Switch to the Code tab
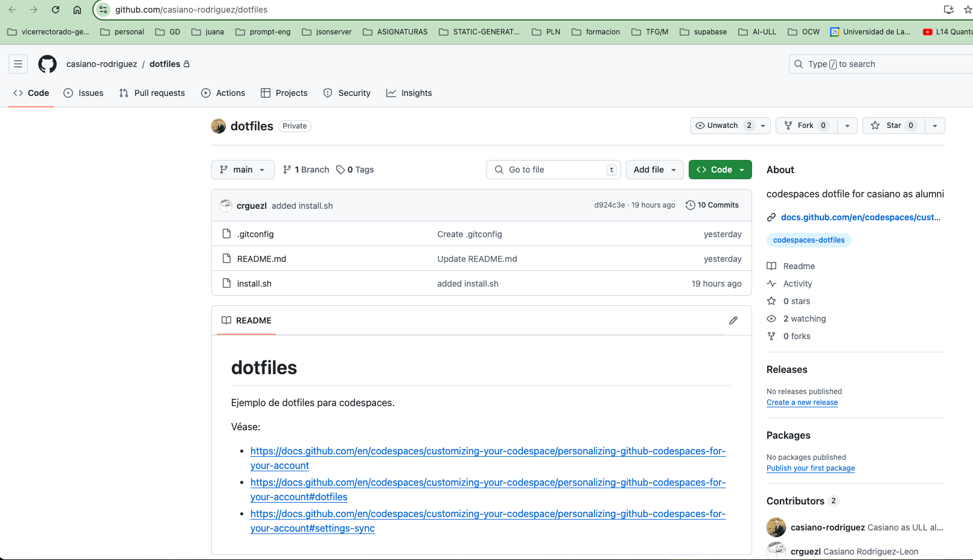Viewport: 973px width, 560px height. (31, 93)
